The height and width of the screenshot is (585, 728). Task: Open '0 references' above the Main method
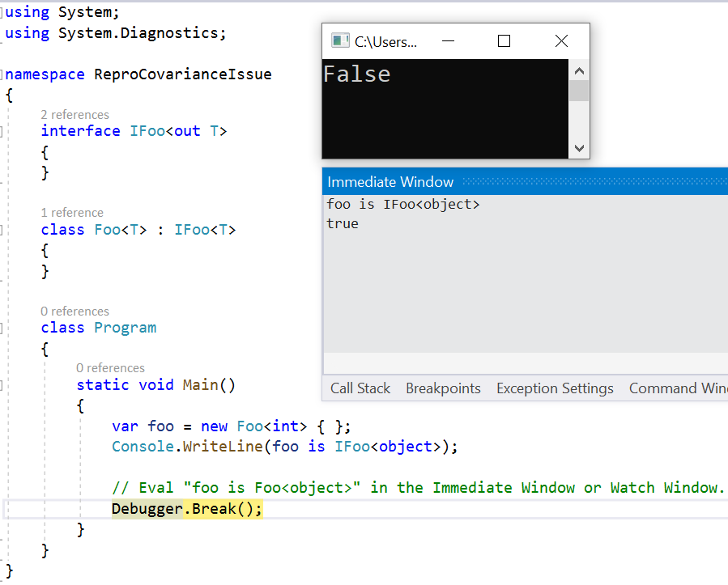(110, 367)
